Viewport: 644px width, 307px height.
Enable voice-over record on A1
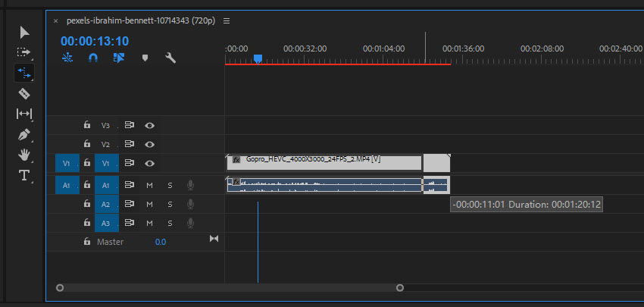190,186
